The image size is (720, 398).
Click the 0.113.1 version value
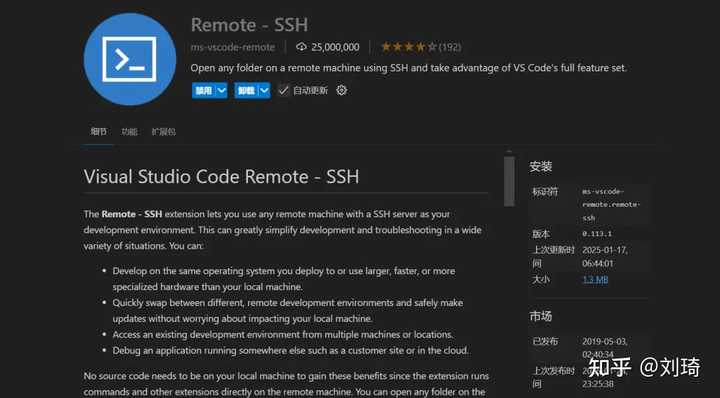pyautogui.click(x=597, y=234)
